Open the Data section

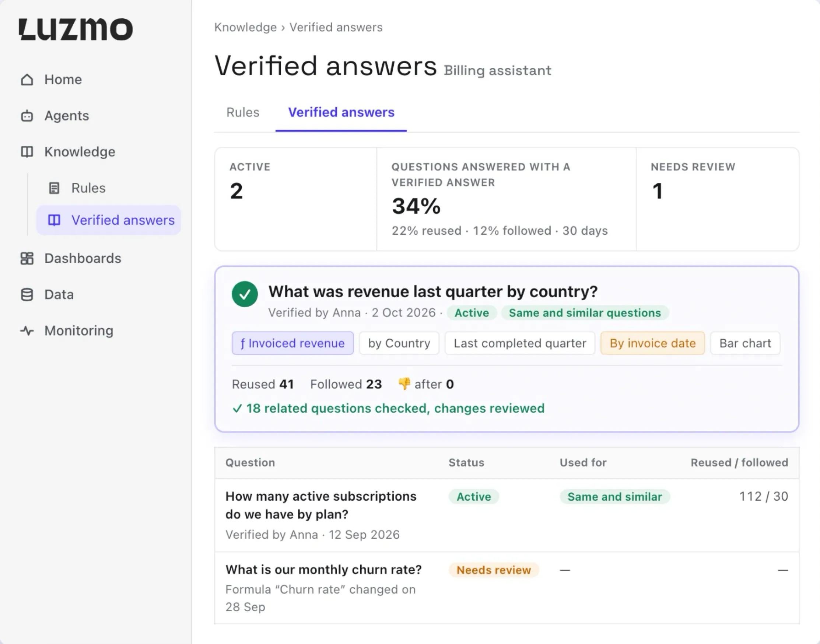(59, 294)
